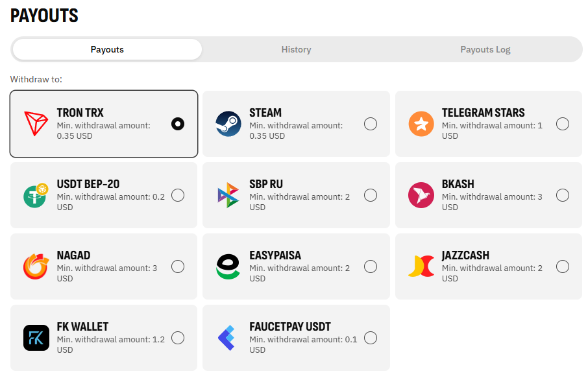Choose the USDT BEP-20 radio option
The image size is (588, 378).
178,195
